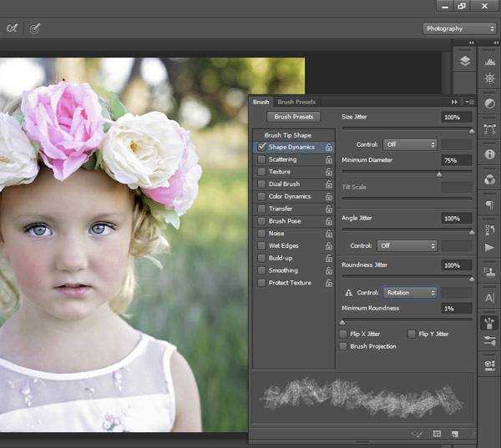The height and width of the screenshot is (448, 501).
Task: Select the Brush tab
Action: [261, 102]
